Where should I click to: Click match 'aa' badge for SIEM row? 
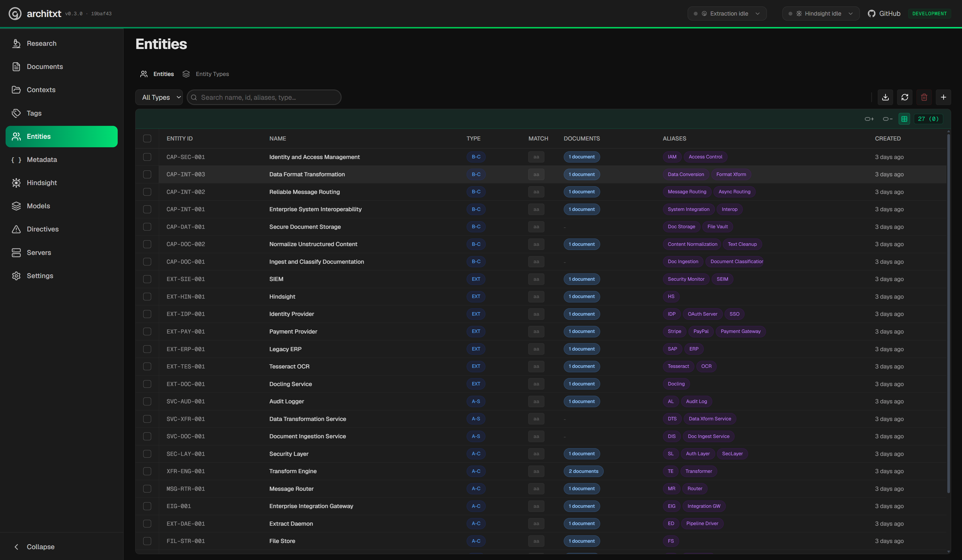click(x=536, y=279)
